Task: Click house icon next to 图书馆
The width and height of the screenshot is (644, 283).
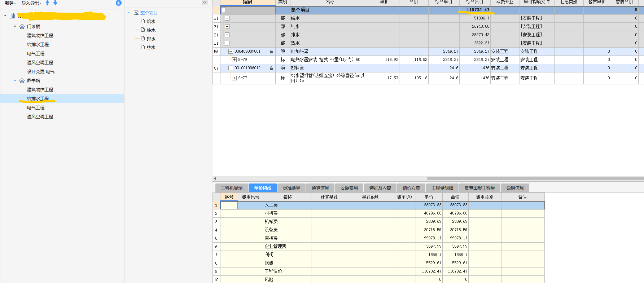Action: (x=22, y=81)
